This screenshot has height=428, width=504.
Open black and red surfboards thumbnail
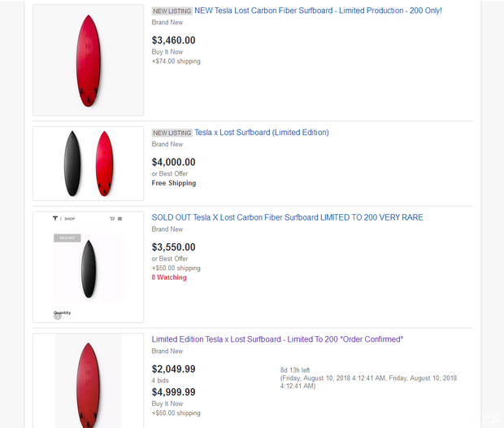click(x=88, y=163)
